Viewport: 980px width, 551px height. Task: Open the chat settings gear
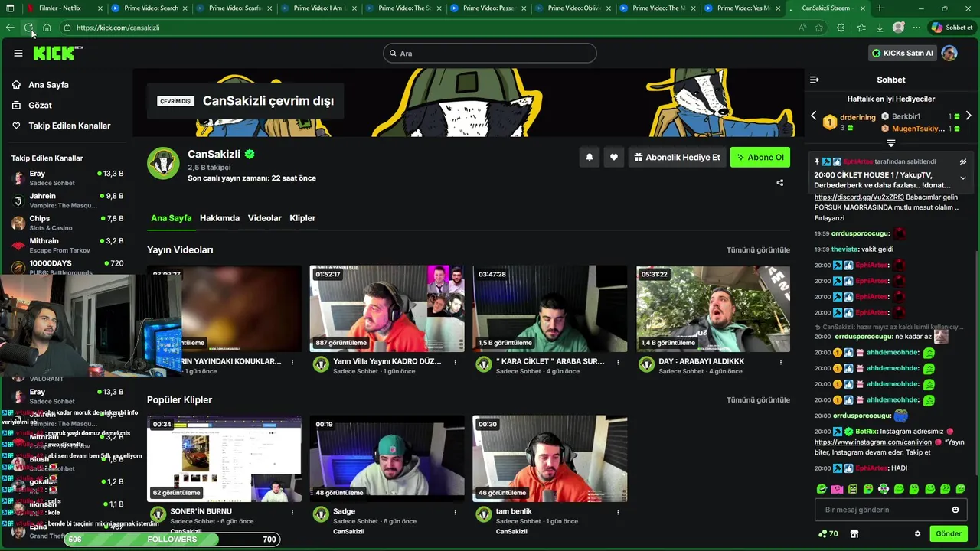(917, 533)
